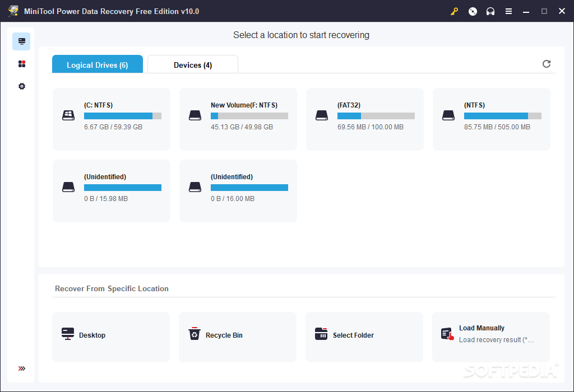Select the This PC sidebar icon
This screenshot has height=392, width=574.
click(x=22, y=41)
